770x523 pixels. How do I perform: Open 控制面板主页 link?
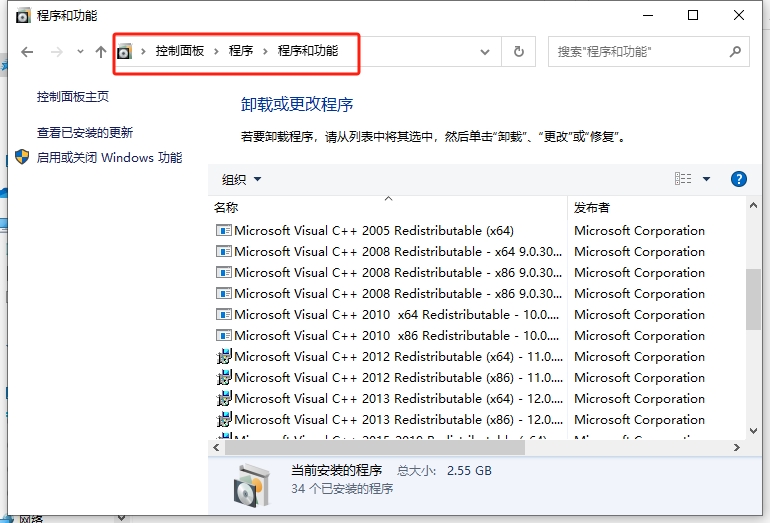point(73,96)
